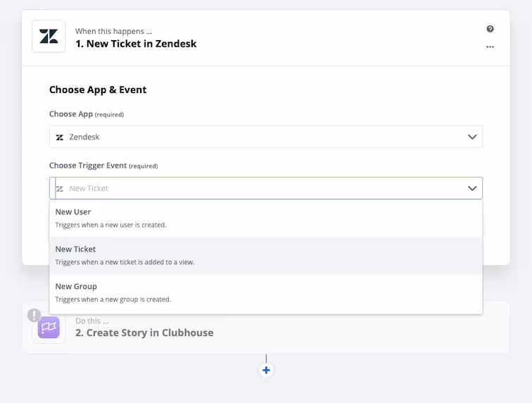Screen dimensions: 532x403
Task: Click the 'Triggers when a new user is created' description
Action: click(x=111, y=225)
